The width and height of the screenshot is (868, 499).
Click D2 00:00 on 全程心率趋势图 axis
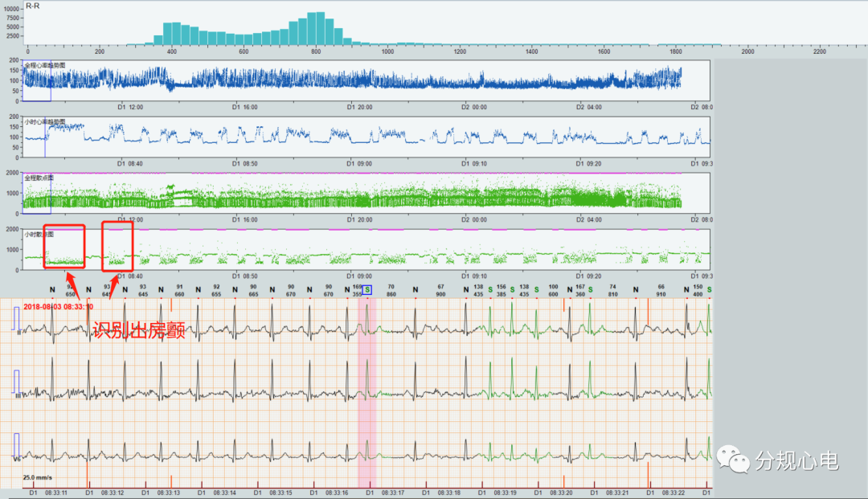click(x=474, y=108)
